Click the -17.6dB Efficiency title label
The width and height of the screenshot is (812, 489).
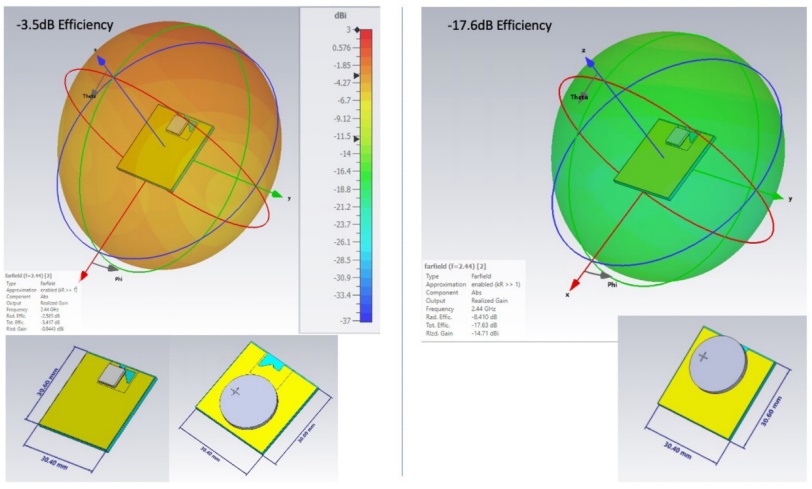click(x=500, y=25)
